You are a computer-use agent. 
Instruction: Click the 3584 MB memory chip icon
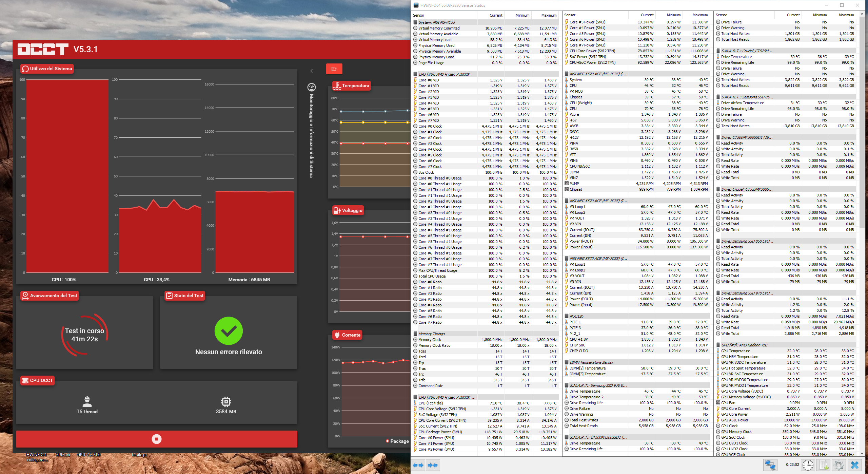click(226, 401)
